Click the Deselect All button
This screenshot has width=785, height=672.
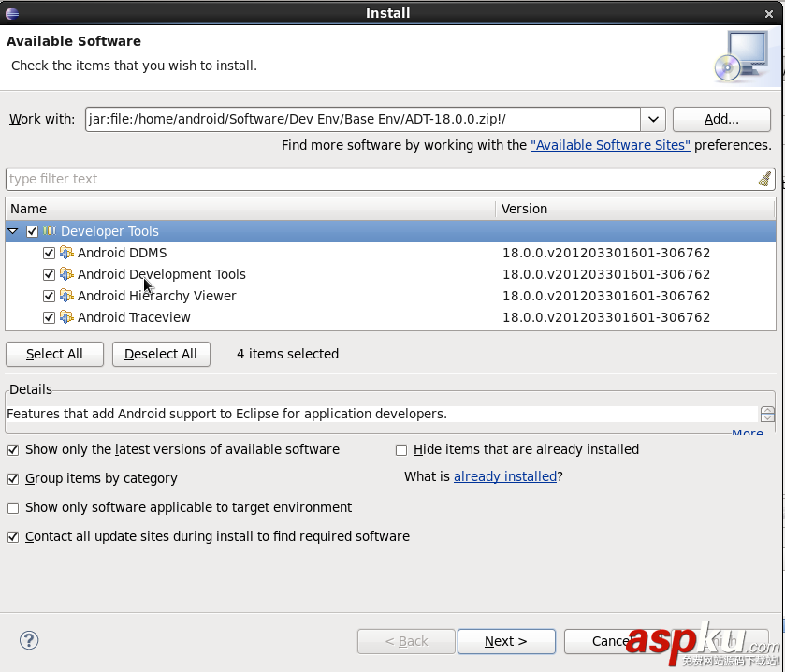tap(161, 354)
